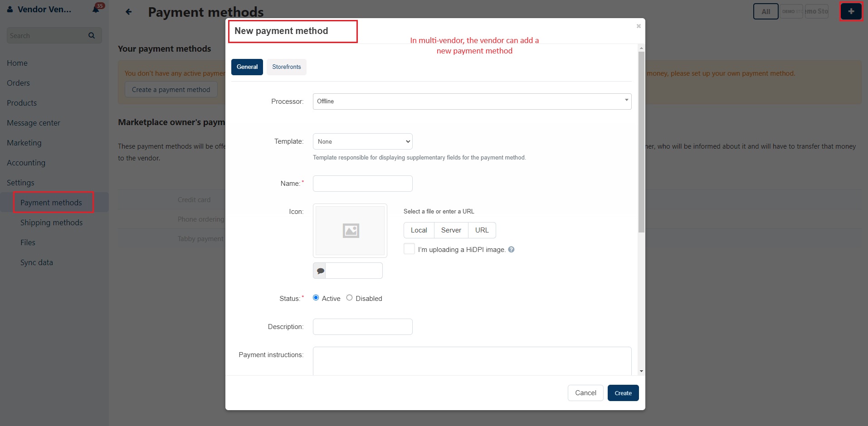Click the All storefronts button
868x426 pixels.
pyautogui.click(x=766, y=11)
